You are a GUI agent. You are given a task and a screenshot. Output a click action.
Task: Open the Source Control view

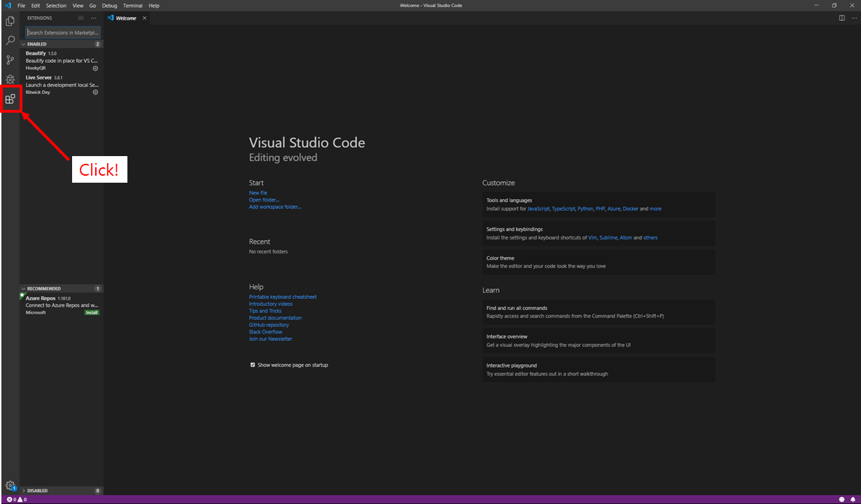click(10, 60)
